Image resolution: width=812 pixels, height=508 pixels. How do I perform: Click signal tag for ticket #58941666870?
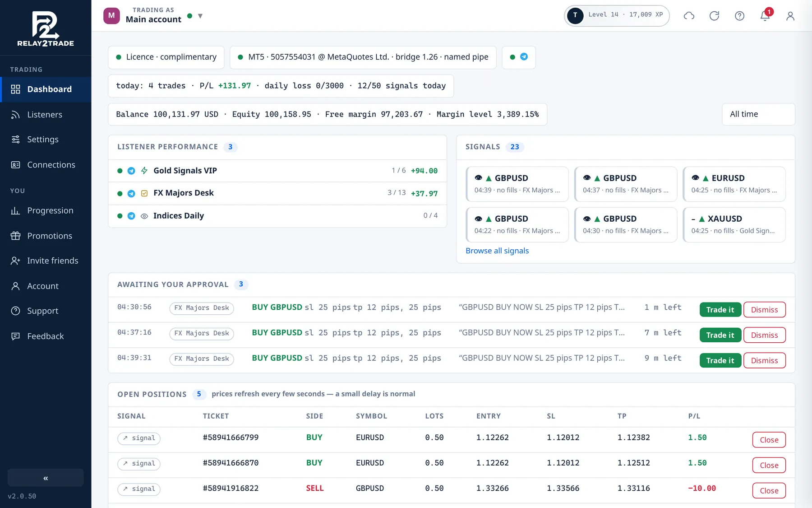pyautogui.click(x=139, y=463)
